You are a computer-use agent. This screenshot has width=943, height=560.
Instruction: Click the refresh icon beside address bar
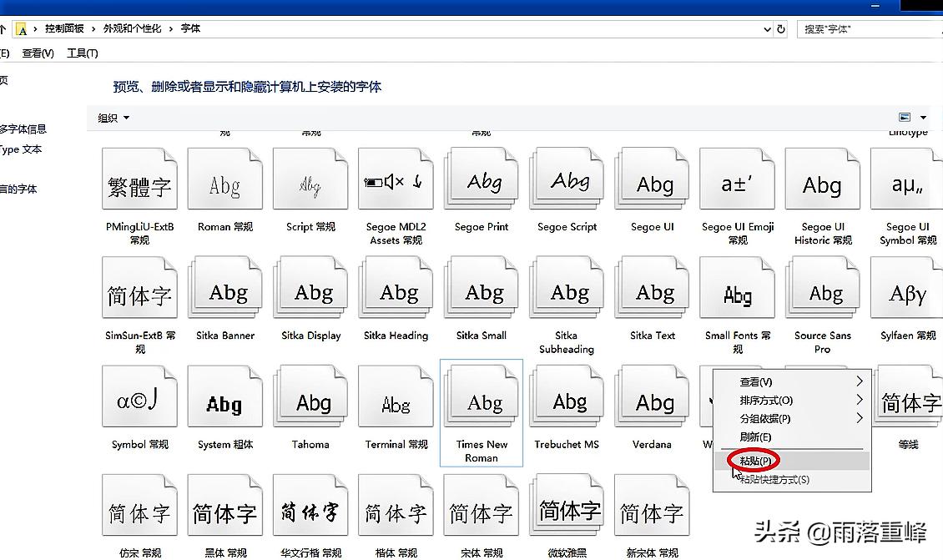coord(780,28)
